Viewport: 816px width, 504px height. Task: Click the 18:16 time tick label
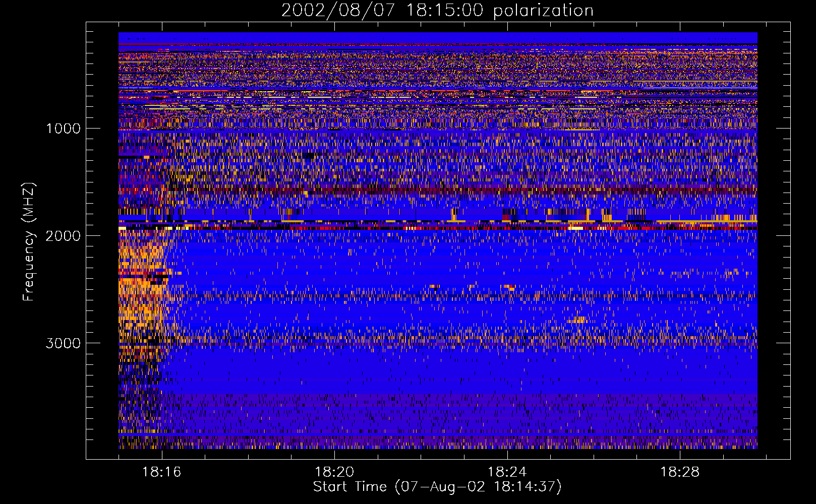tap(161, 472)
